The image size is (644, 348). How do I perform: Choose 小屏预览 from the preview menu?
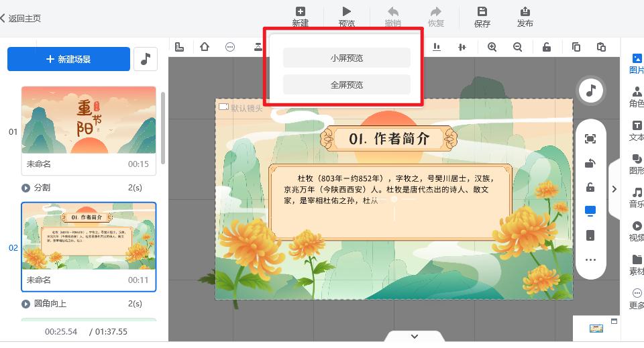click(x=347, y=58)
